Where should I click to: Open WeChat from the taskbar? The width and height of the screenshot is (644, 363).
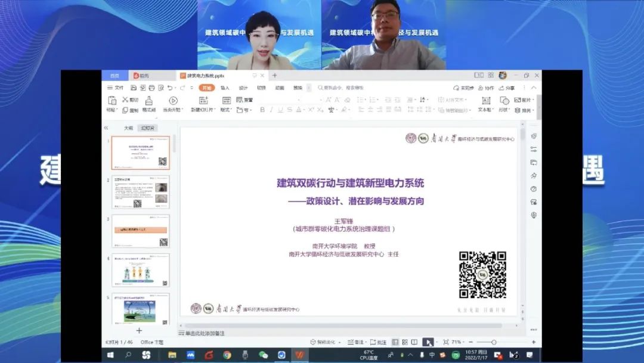pyautogui.click(x=264, y=355)
